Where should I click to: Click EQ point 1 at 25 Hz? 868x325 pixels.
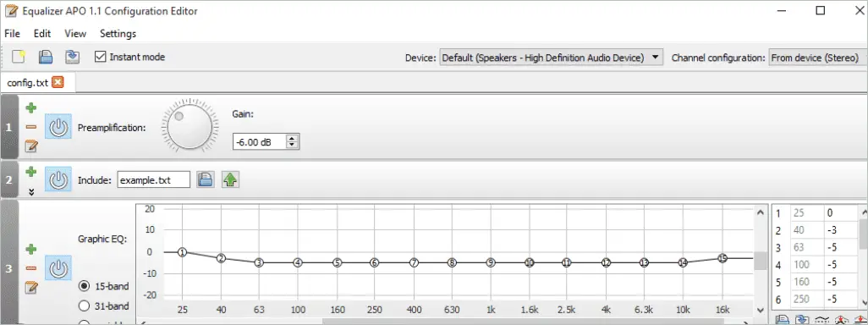183,252
